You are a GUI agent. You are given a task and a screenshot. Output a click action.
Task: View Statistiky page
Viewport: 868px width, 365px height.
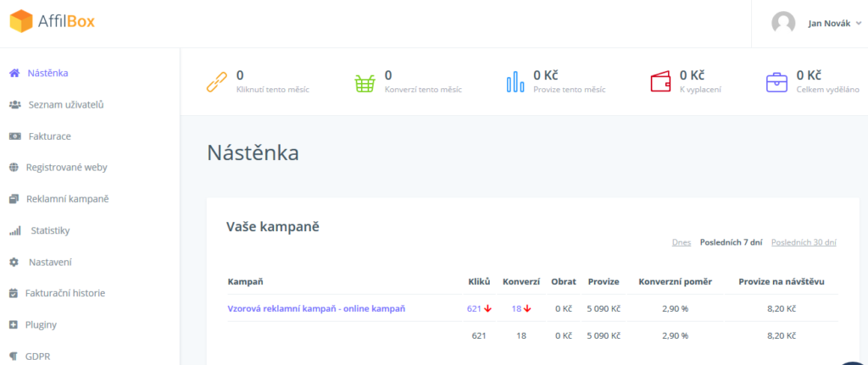click(50, 230)
